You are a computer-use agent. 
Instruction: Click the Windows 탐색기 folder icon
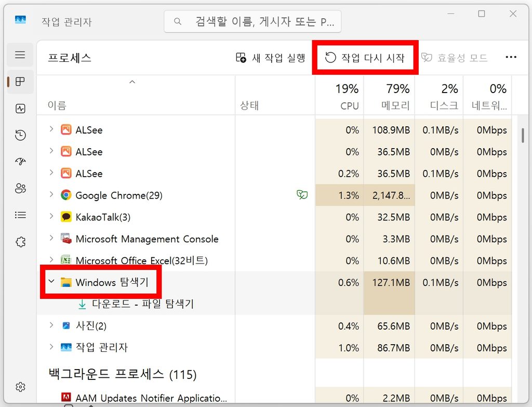pyautogui.click(x=66, y=282)
